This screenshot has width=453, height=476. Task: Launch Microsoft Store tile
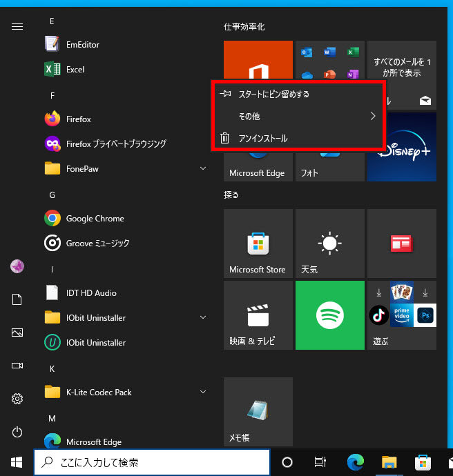(x=258, y=244)
